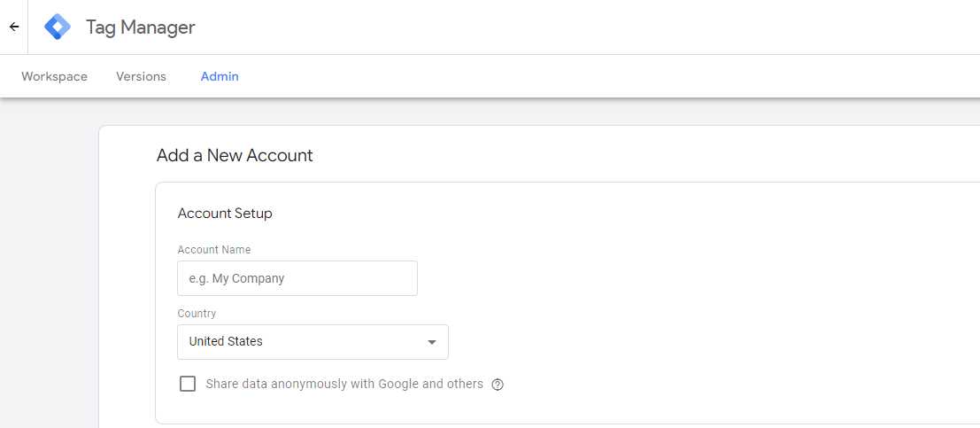Screen dimensions: 980x428
Task: Switch to the Workspace tab
Action: click(54, 76)
